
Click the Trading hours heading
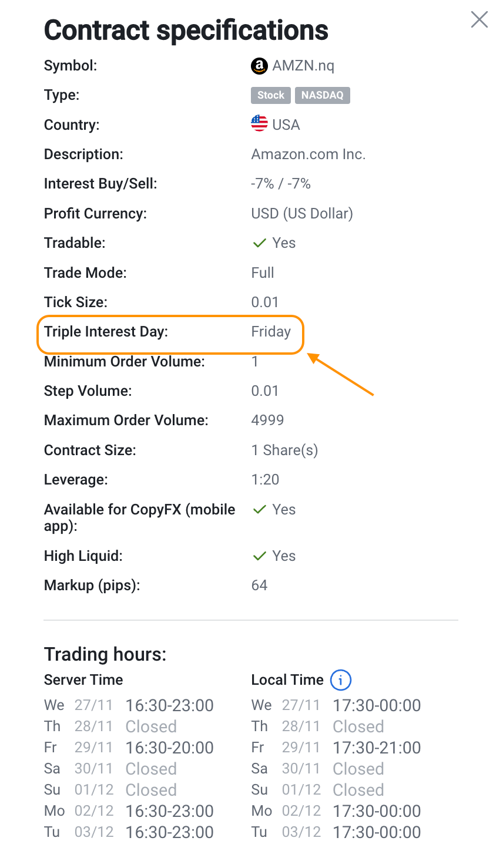click(x=105, y=654)
